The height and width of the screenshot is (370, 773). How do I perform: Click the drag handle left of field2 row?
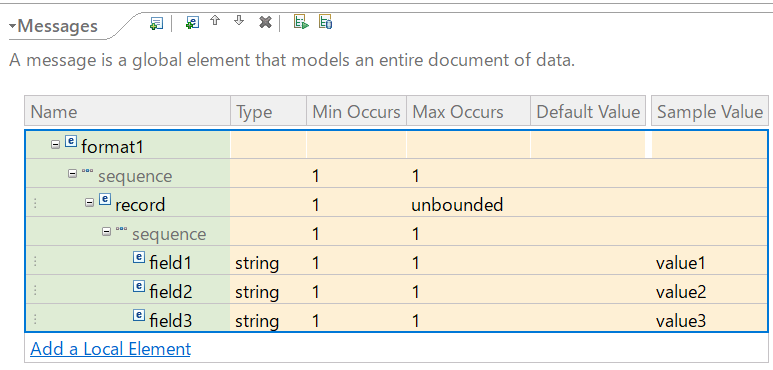[x=35, y=290]
